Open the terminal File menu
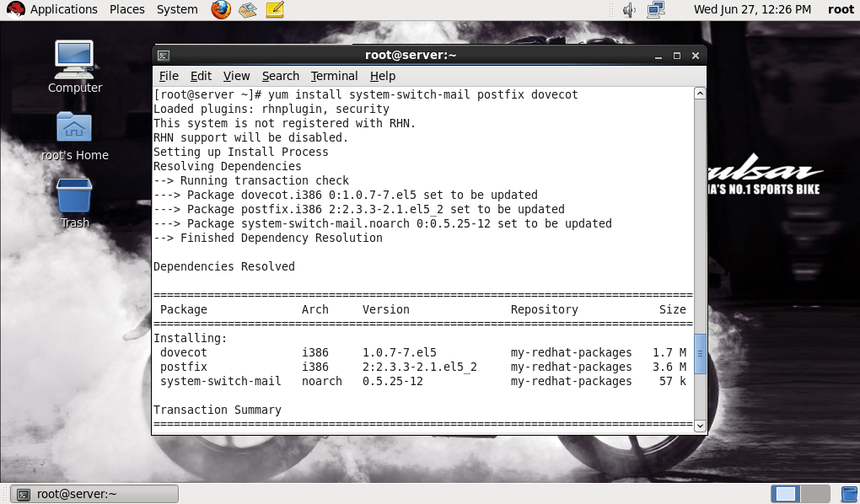The image size is (860, 504). pos(169,76)
